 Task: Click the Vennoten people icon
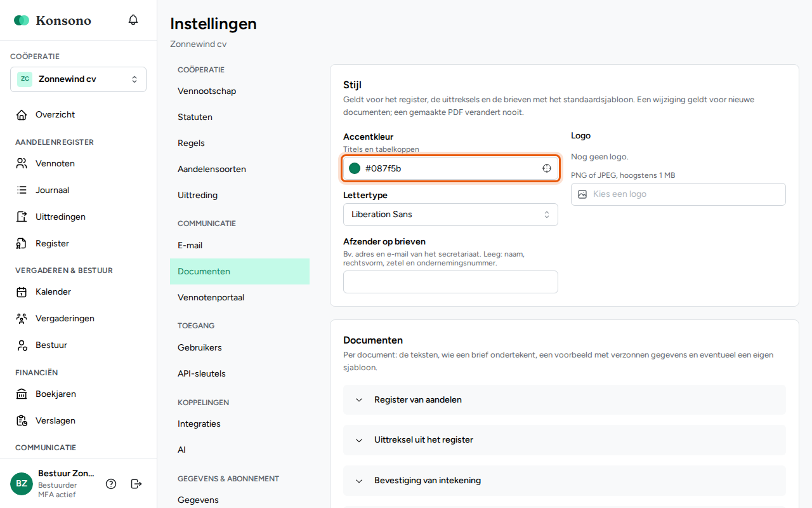click(22, 164)
